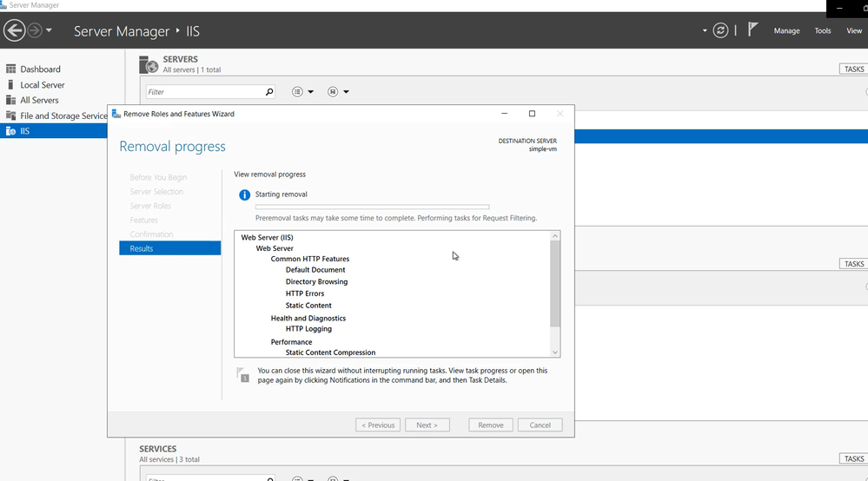Select the Performance entry
Screen dimensions: 868x481
click(292, 342)
